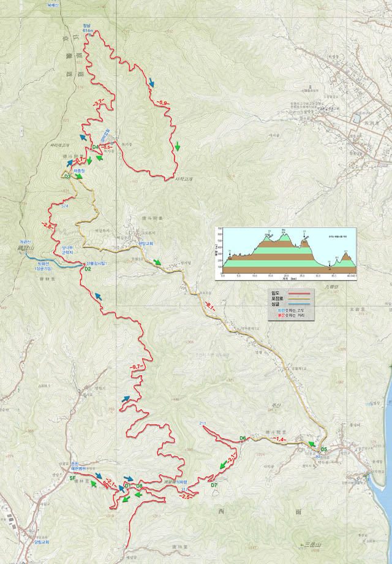Click the green arrow below 반암교회

click(x=158, y=262)
